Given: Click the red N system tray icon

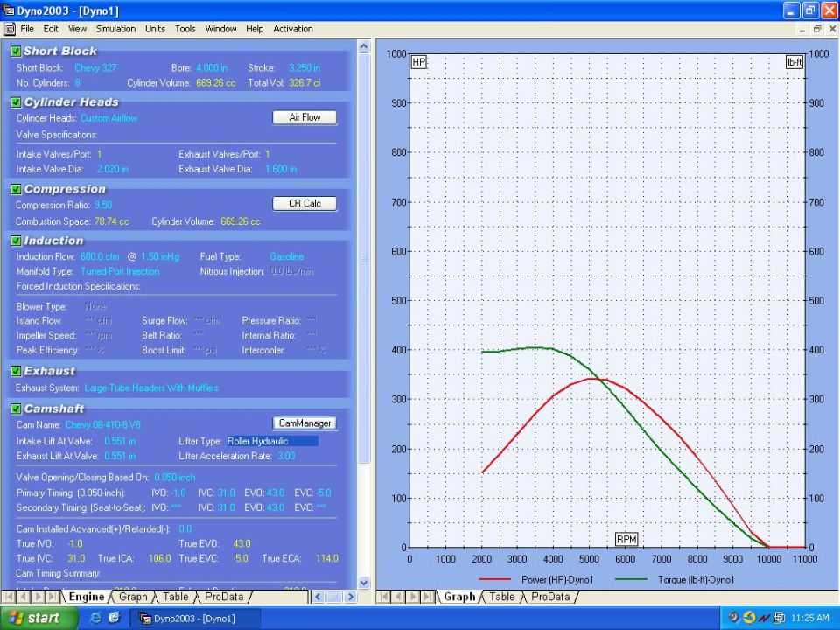Looking at the screenshot, I should 764,619.
